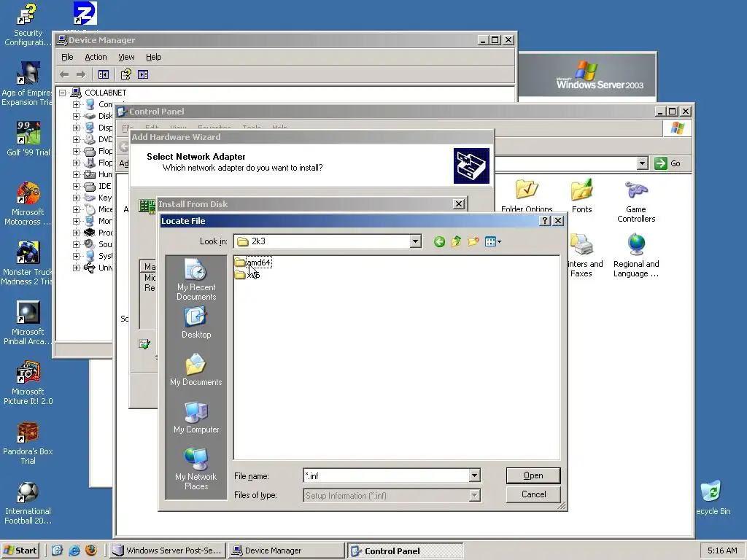747x560 pixels.
Task: Open the Recycle Bin desktop icon
Action: pyautogui.click(x=712, y=497)
